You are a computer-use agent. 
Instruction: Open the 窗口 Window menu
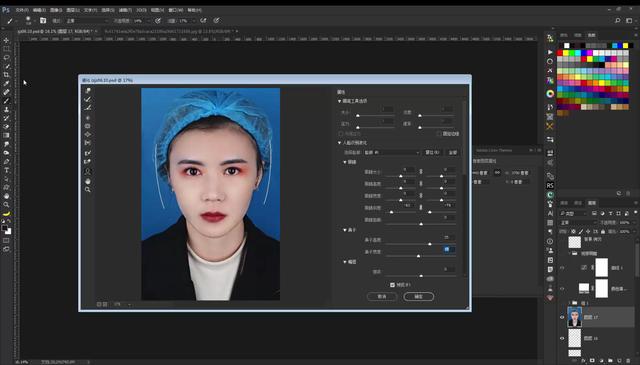pos(176,10)
